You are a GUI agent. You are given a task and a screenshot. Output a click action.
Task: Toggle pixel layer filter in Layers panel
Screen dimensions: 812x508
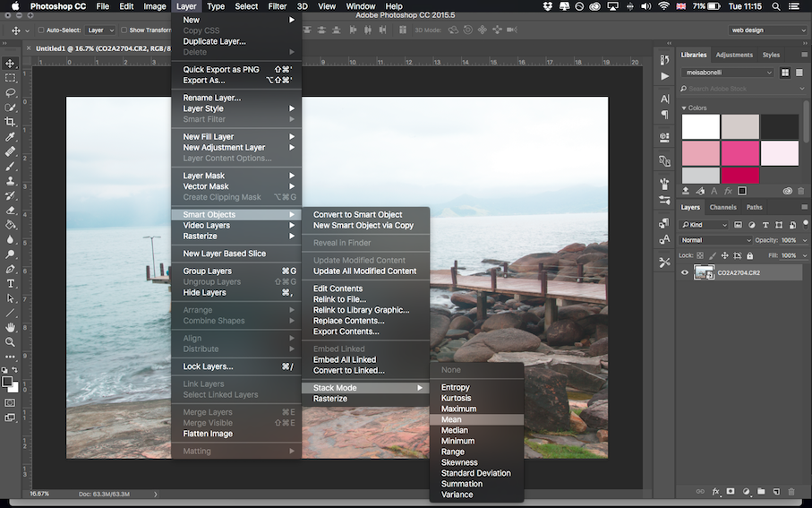coord(738,225)
